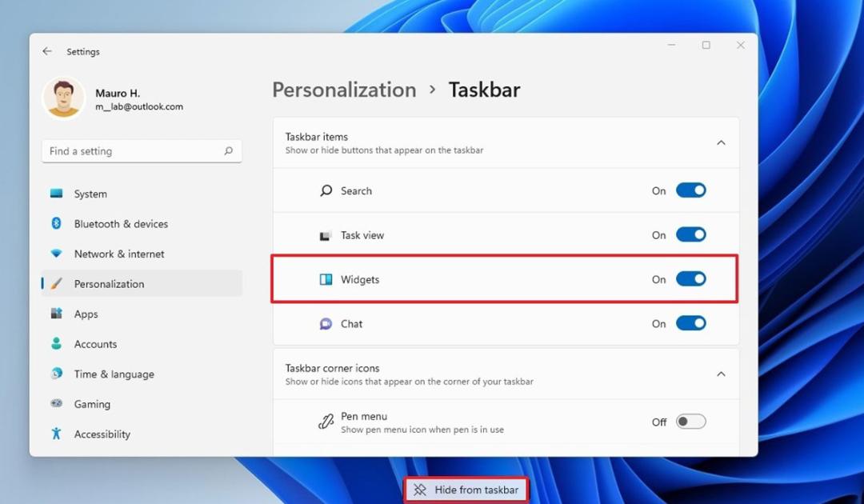Click Personalization breadcrumb link
This screenshot has height=504, width=864.
coord(344,90)
